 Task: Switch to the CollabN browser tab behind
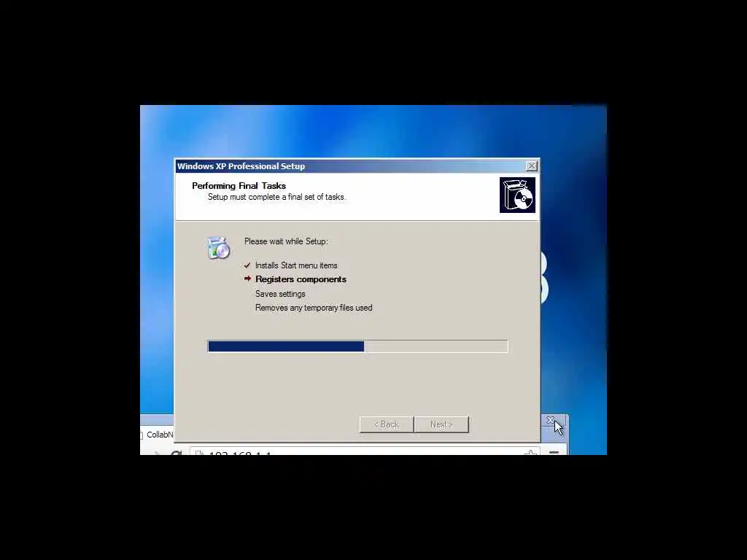click(158, 435)
